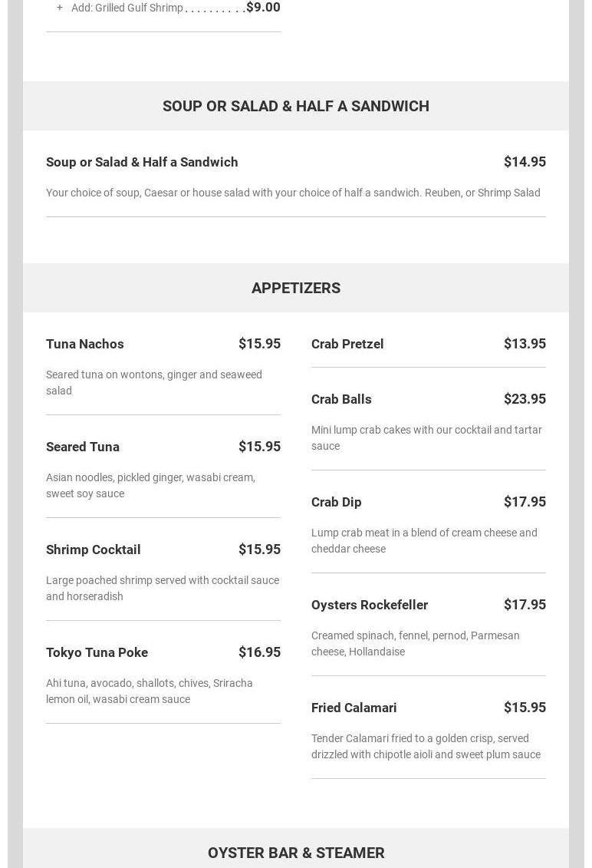Screen dimensions: 592x868
Task: Click the Soup or Salad & Half a Sandwich item
Action: 142,162
